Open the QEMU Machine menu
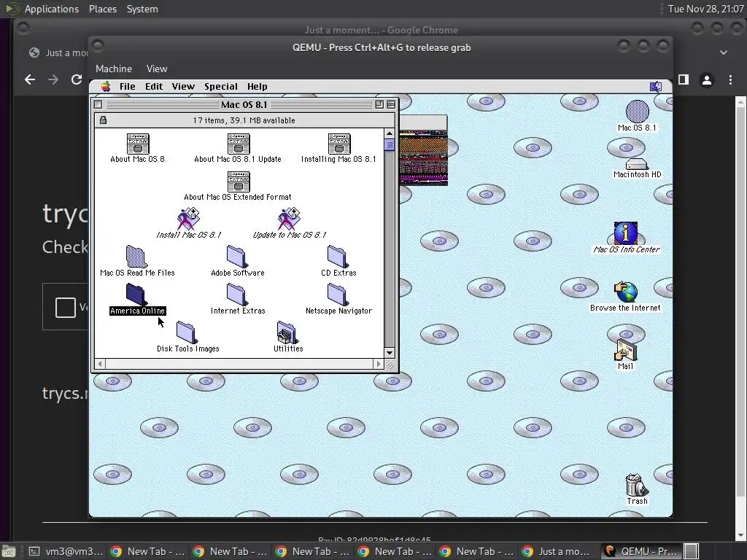This screenshot has height=560, width=747. coord(114,69)
